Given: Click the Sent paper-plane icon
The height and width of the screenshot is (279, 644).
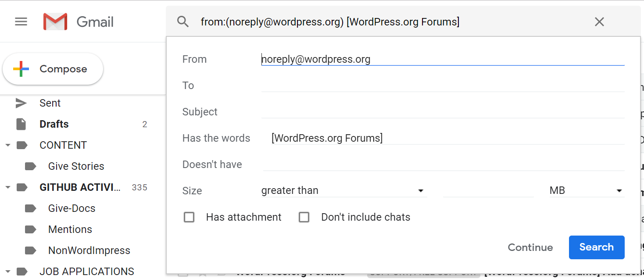Looking at the screenshot, I should tap(21, 103).
